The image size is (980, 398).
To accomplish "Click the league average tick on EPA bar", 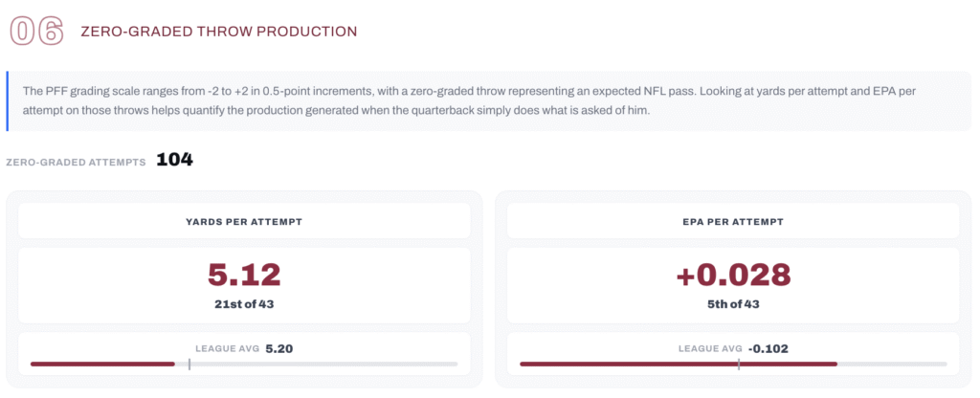I will coord(739,364).
